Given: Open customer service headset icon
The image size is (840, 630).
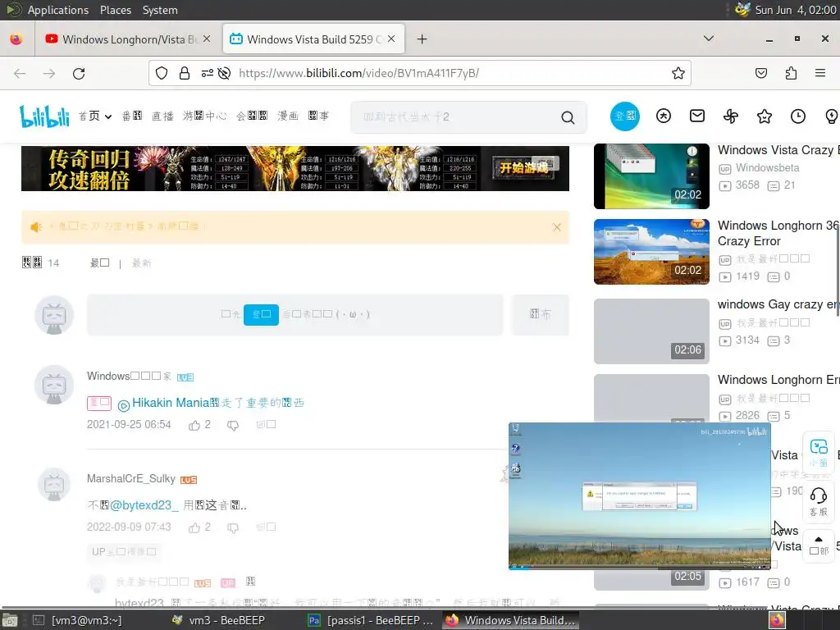Looking at the screenshot, I should (x=819, y=501).
